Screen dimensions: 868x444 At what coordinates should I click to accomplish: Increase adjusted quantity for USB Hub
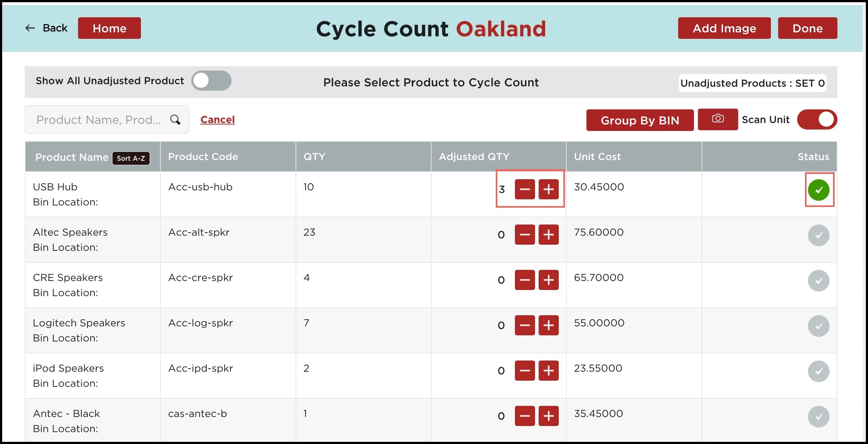[x=548, y=189]
